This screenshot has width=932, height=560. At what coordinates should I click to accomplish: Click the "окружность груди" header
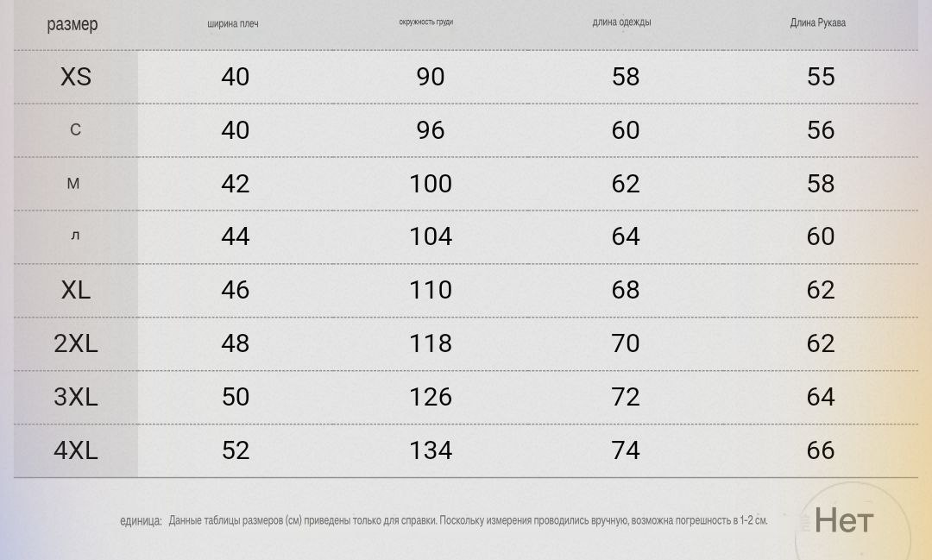point(425,22)
